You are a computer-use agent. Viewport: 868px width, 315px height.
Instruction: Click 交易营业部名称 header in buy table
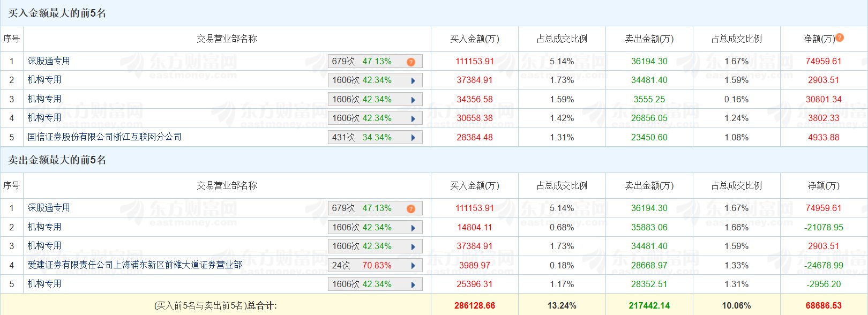(x=227, y=39)
